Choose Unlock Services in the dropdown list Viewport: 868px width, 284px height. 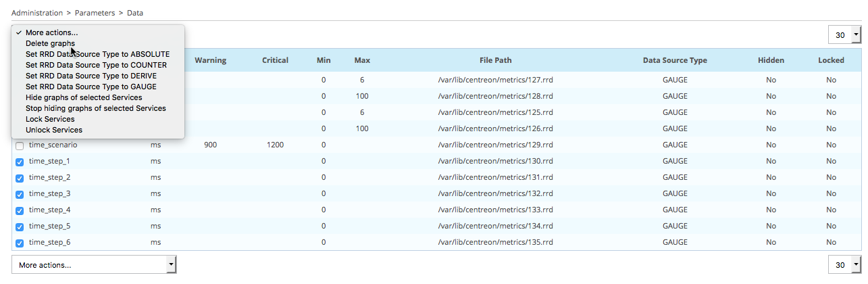[x=54, y=130]
